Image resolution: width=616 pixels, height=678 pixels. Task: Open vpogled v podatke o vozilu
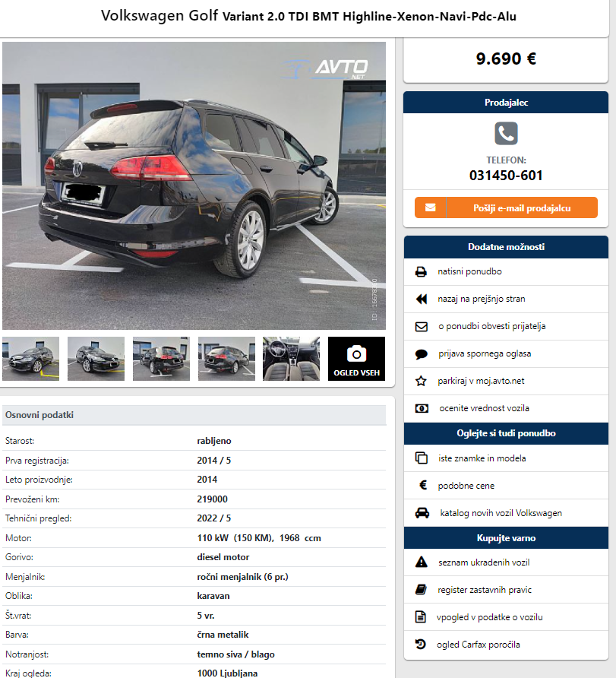489,617
